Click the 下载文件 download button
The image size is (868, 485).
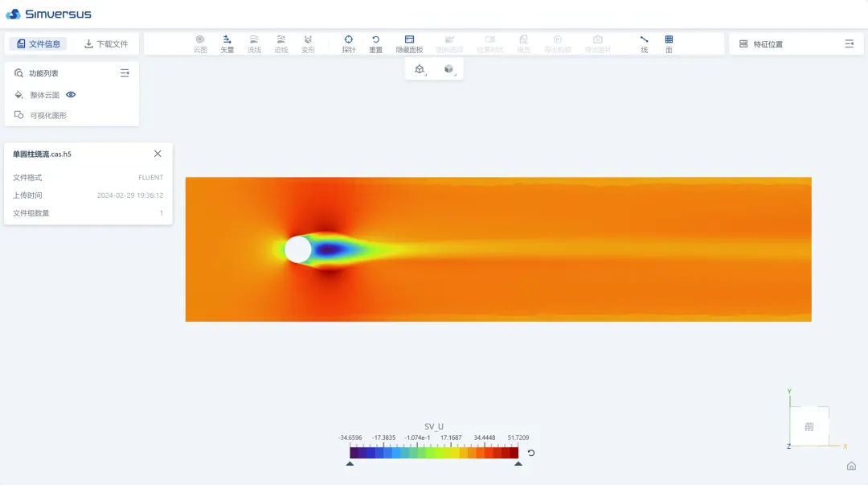[106, 44]
